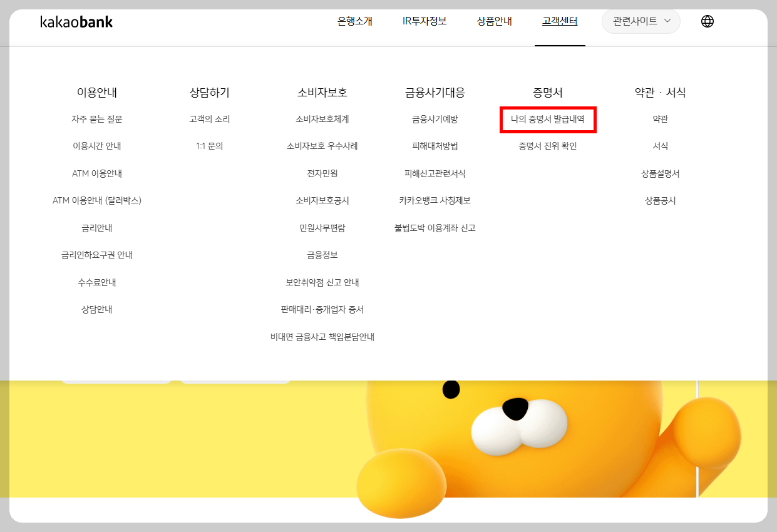The width and height of the screenshot is (777, 532).
Task: Open 증명서 진위 확인 link
Action: coord(548,146)
